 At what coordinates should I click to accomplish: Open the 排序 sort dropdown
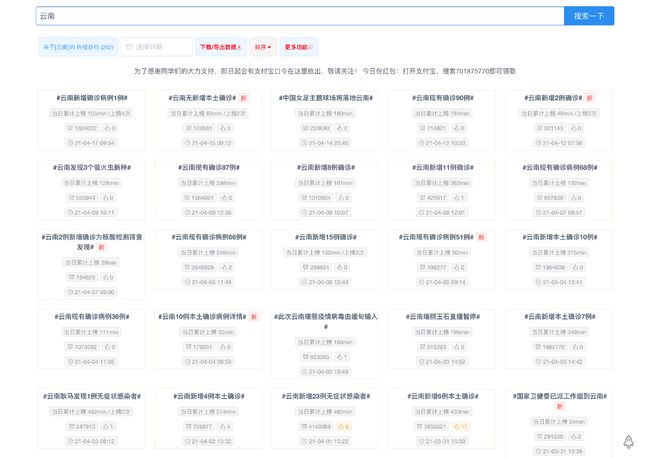coord(263,47)
